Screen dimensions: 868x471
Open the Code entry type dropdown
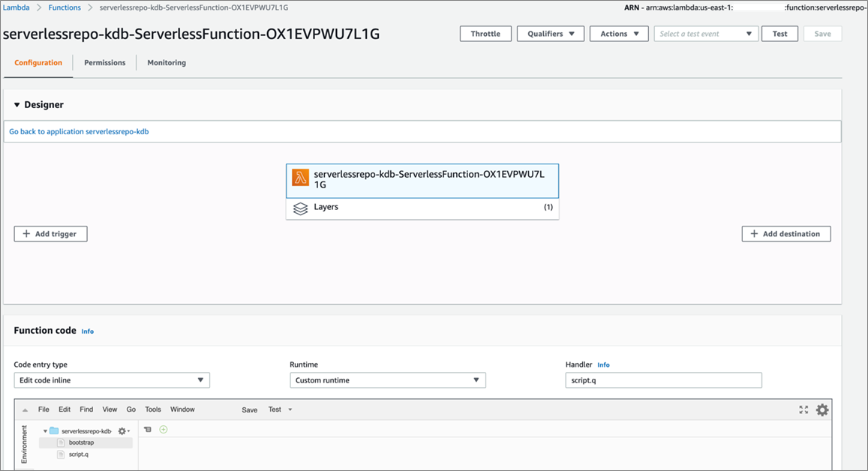[112, 380]
